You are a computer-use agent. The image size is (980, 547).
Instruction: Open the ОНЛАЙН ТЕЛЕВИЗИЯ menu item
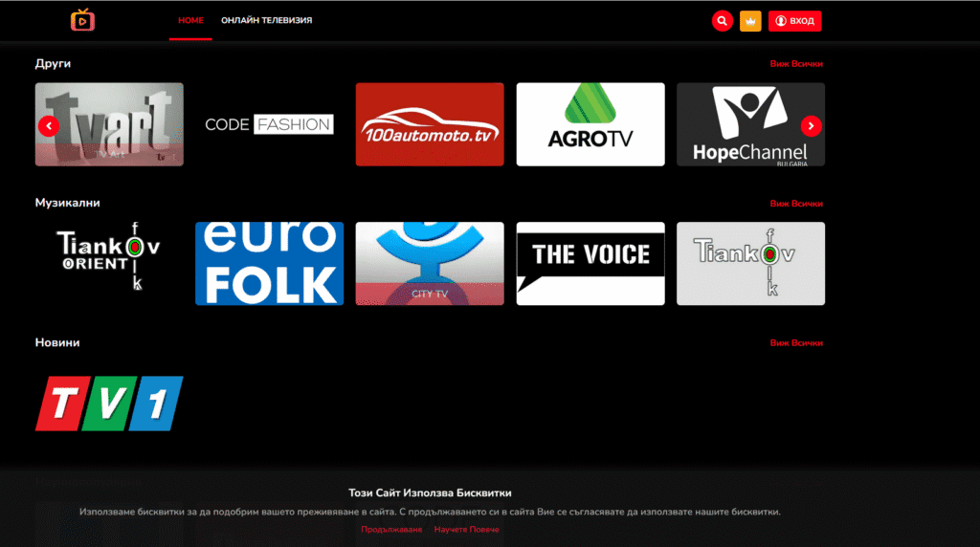click(266, 20)
